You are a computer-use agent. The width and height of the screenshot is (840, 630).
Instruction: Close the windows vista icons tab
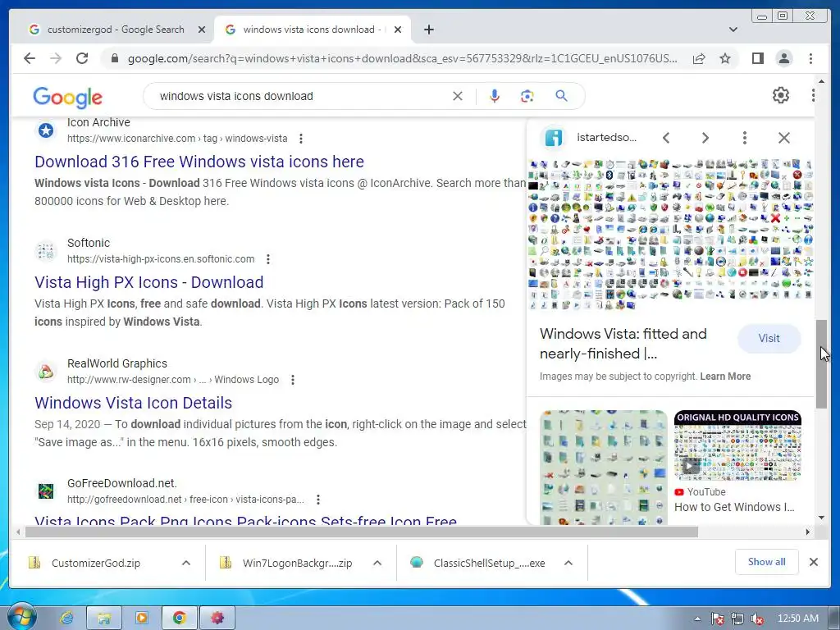click(398, 30)
